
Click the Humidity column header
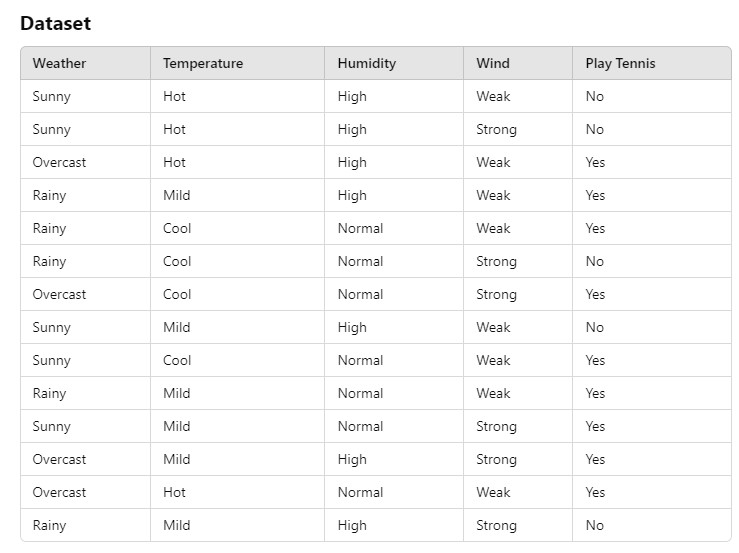tap(366, 63)
